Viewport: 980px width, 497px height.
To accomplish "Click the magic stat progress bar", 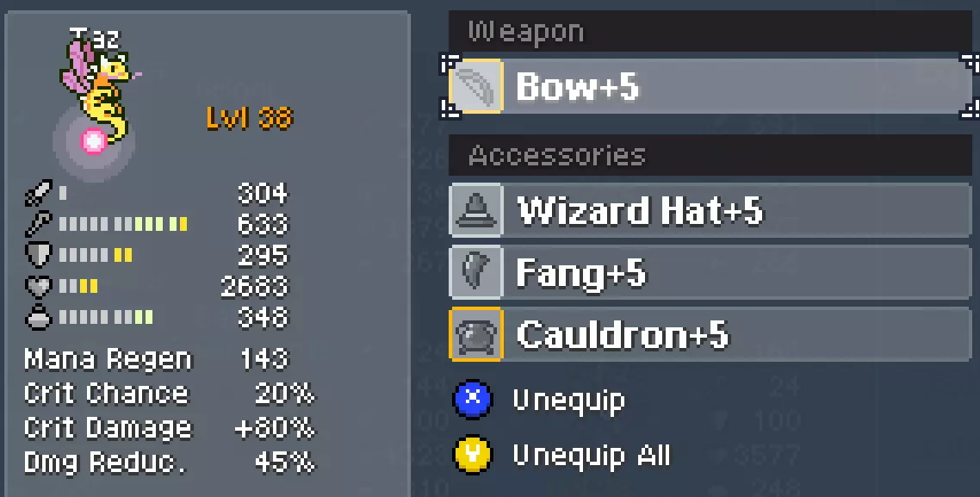I will (123, 224).
